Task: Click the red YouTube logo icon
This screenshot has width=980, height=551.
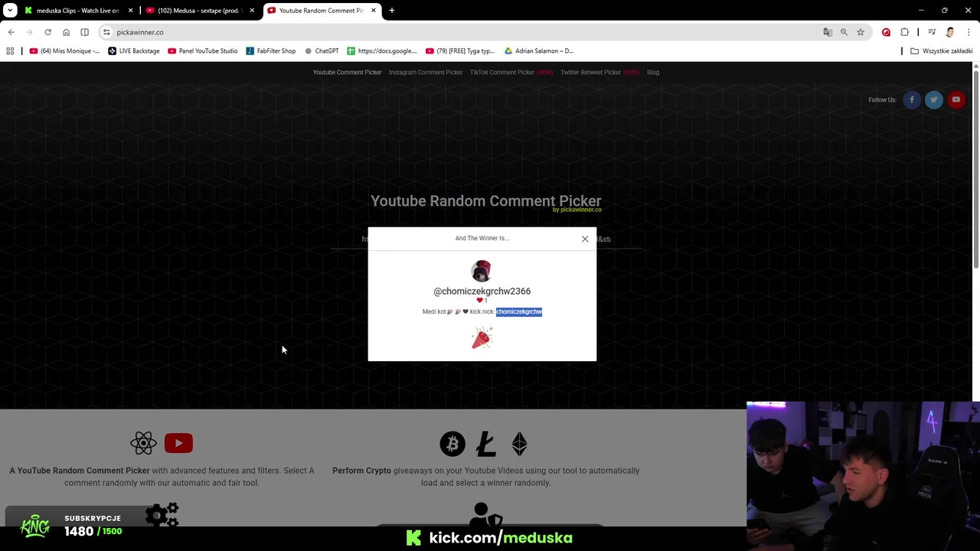Action: [x=178, y=443]
